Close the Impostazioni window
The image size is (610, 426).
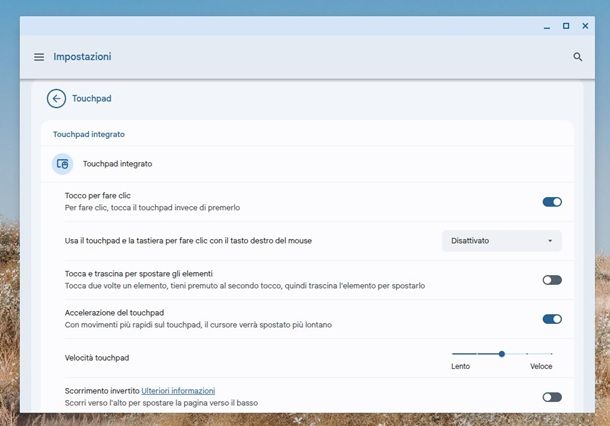[585, 26]
